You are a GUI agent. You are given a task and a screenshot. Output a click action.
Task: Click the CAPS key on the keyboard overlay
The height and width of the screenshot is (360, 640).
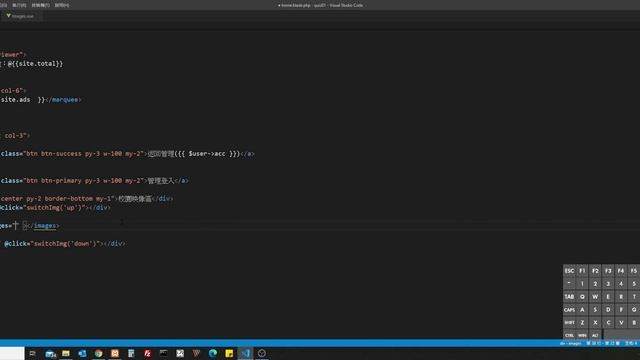tap(569, 310)
